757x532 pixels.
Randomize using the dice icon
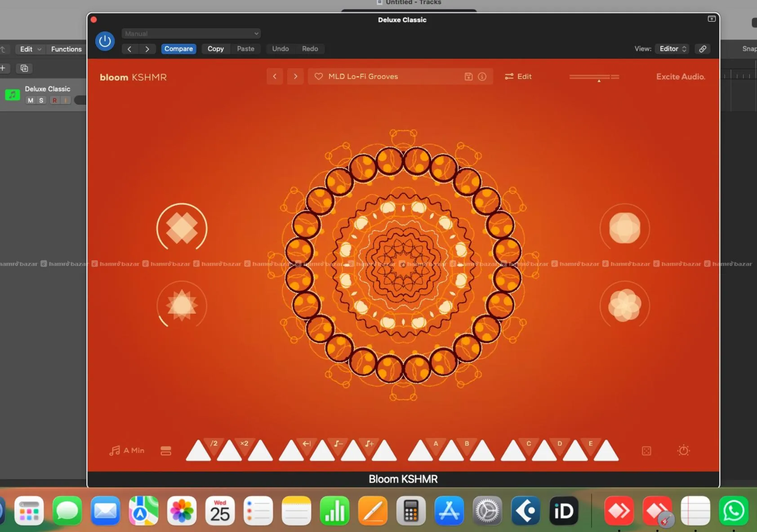pyautogui.click(x=646, y=451)
